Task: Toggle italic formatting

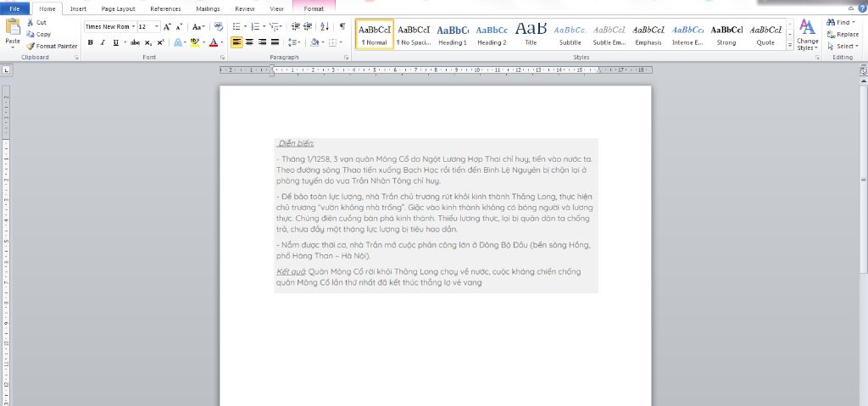Action: pos(103,42)
